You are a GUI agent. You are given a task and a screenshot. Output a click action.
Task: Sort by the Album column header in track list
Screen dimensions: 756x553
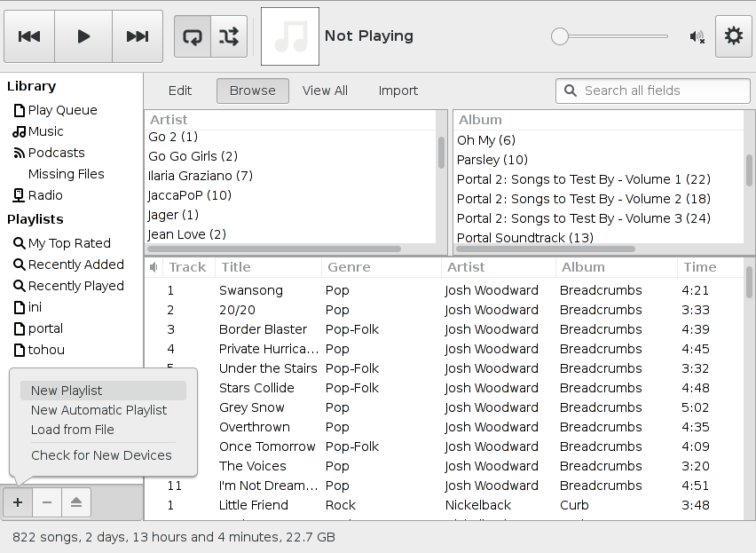616,267
